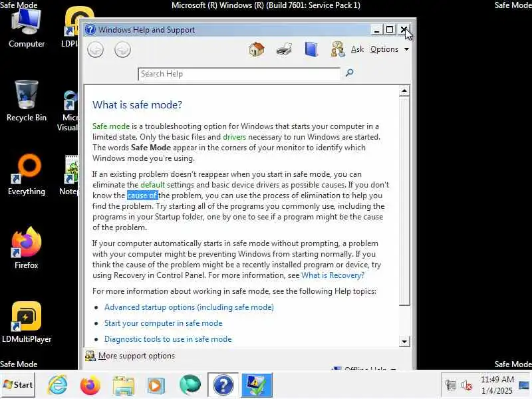Click the Search Help input field
Image resolution: width=532 pixels, height=399 pixels.
(239, 74)
